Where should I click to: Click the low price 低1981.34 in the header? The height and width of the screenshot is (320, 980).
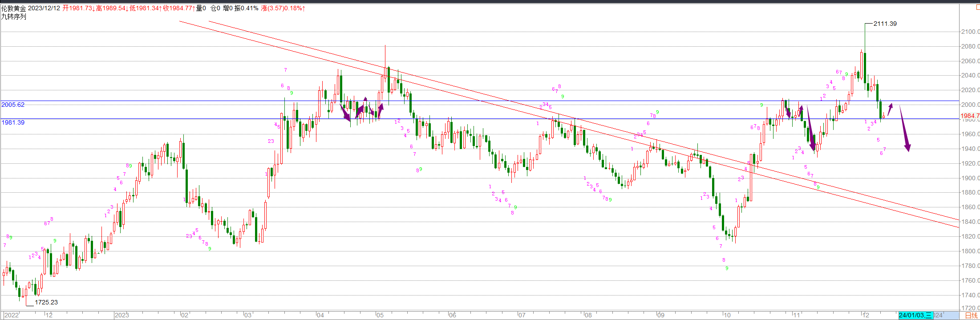[x=144, y=8]
